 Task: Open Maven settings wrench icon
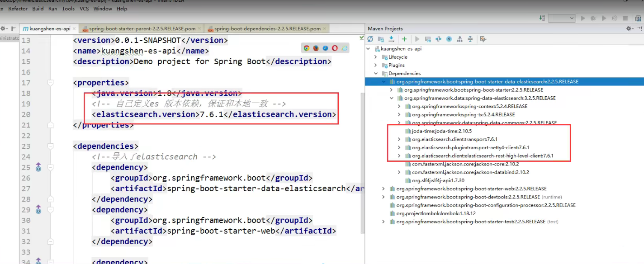click(x=483, y=39)
